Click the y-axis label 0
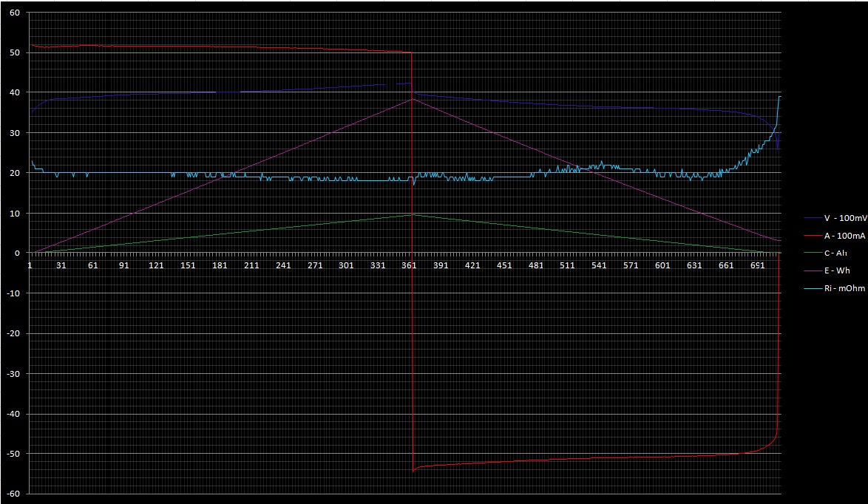Image resolution: width=868 pixels, height=504 pixels. (x=18, y=253)
